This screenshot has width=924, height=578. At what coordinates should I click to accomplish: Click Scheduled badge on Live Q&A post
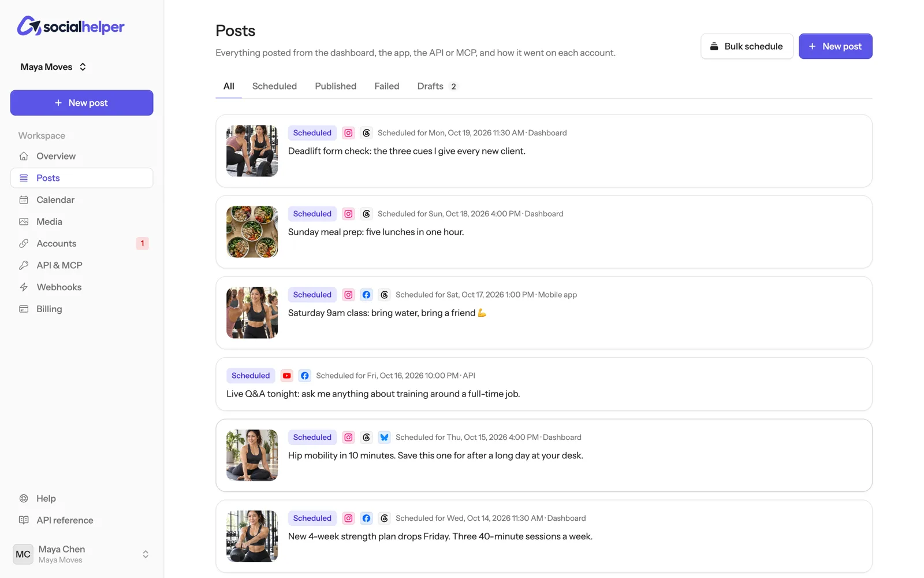(x=251, y=376)
